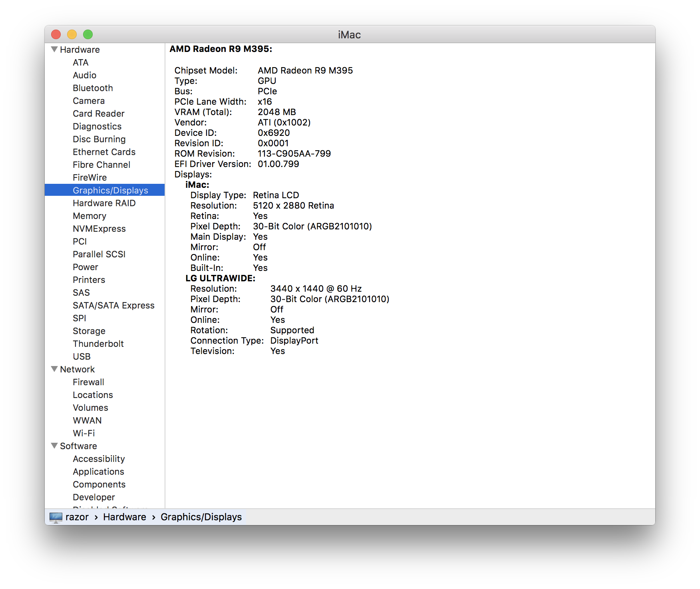Screen dimensions: 700x589
Task: Select Diagnostics in the sidebar
Action: coord(97,126)
